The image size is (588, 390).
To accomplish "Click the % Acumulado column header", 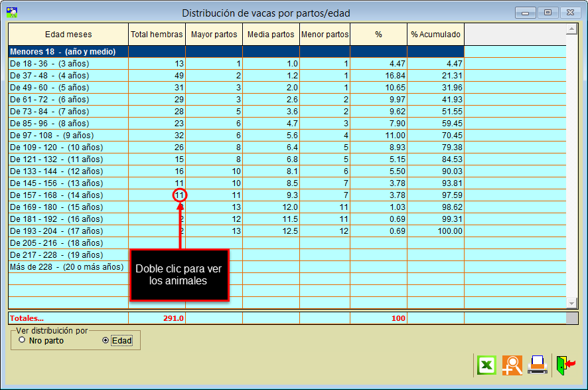I will 435,35.
